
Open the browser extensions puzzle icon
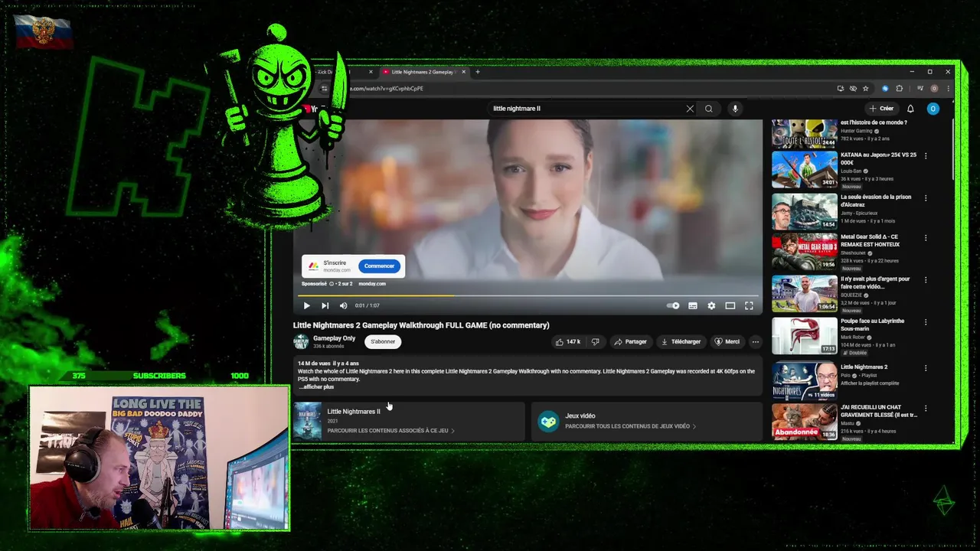click(x=900, y=89)
